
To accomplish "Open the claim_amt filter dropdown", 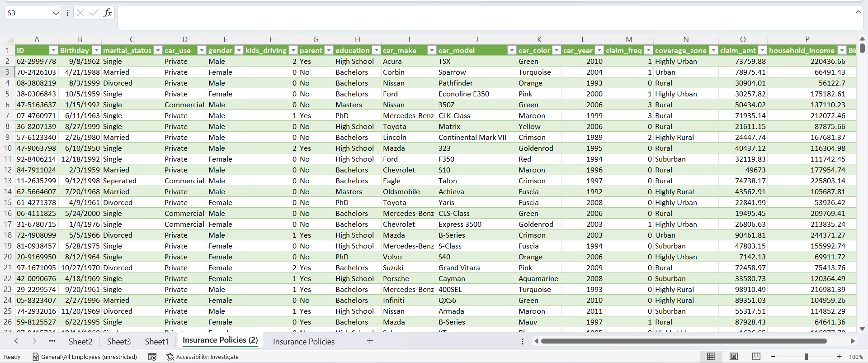I will [762, 50].
